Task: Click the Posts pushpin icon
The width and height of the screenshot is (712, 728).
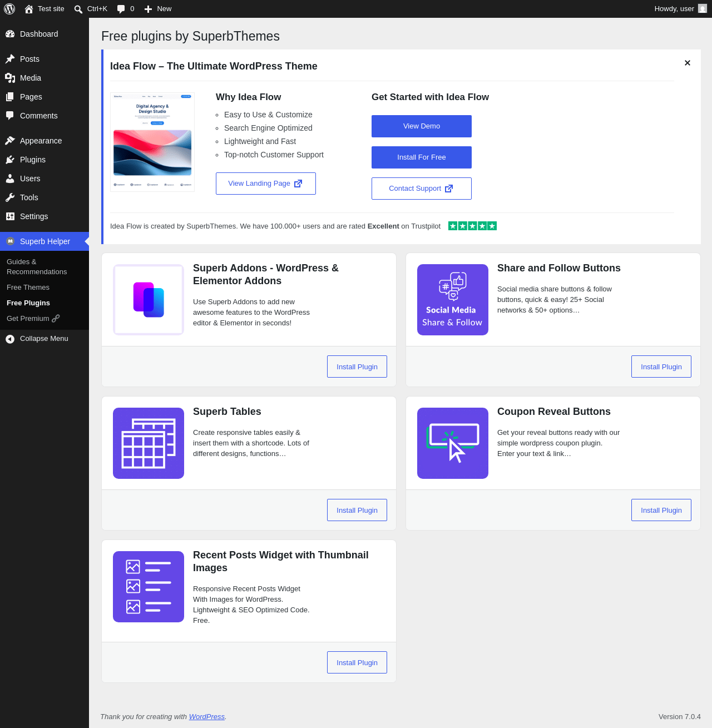Action: (x=10, y=59)
